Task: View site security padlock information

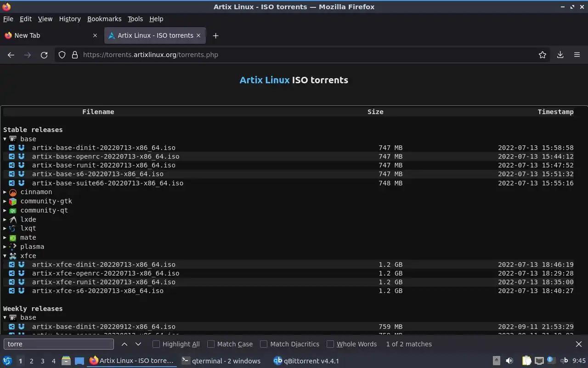Action: (x=75, y=55)
